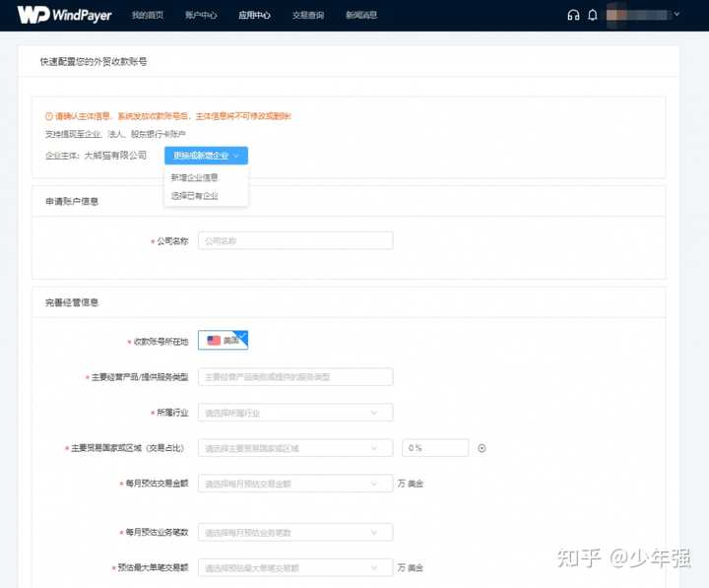This screenshot has width=709, height=588.
Task: Click the orange warning info icon
Action: (x=49, y=116)
